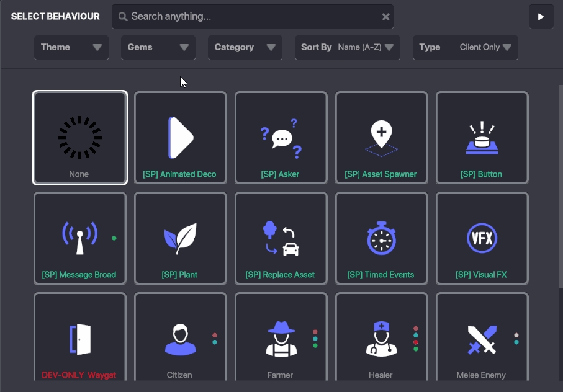Screen dimensions: 563x392
Task: Open the Type Client Only dropdown
Action: pyautogui.click(x=466, y=47)
